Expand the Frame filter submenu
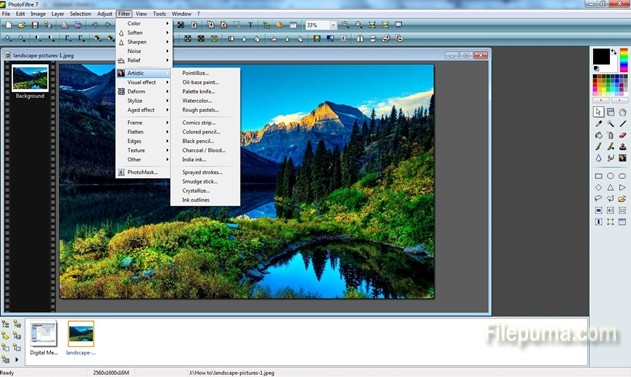This screenshot has width=631, height=377. 144,122
